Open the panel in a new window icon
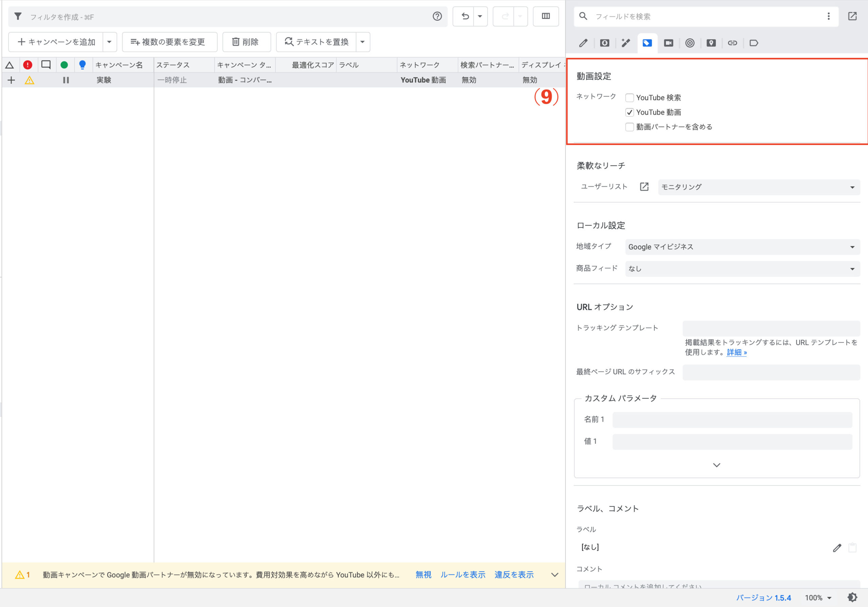This screenshot has height=607, width=868. [x=852, y=16]
